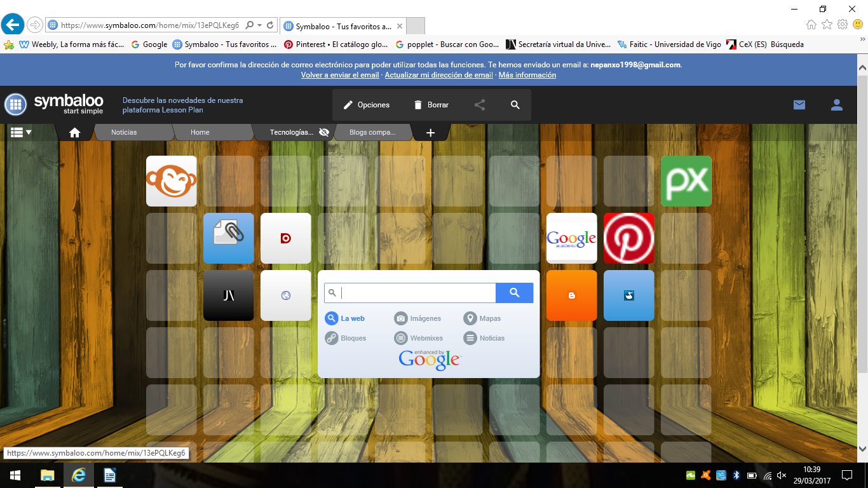Image resolution: width=868 pixels, height=488 pixels.
Task: Click the Avast tray icon
Action: pyautogui.click(x=706, y=475)
